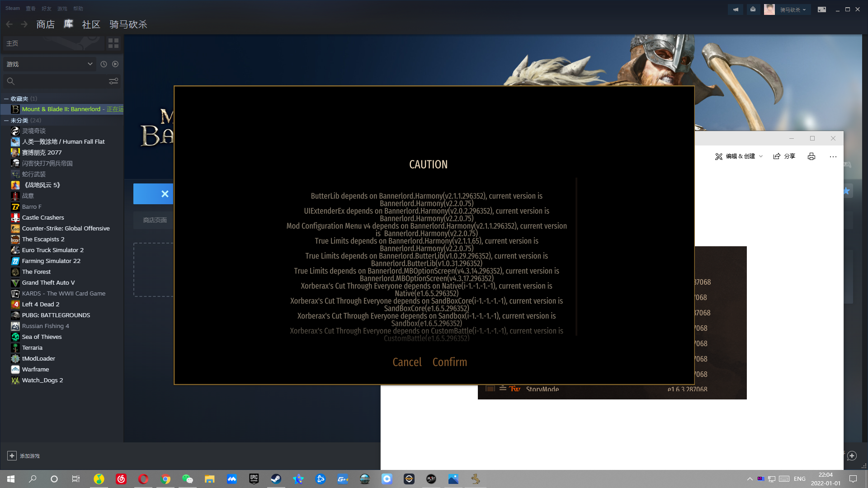Open WeChat from the taskbar
868x488 pixels.
[x=188, y=479]
